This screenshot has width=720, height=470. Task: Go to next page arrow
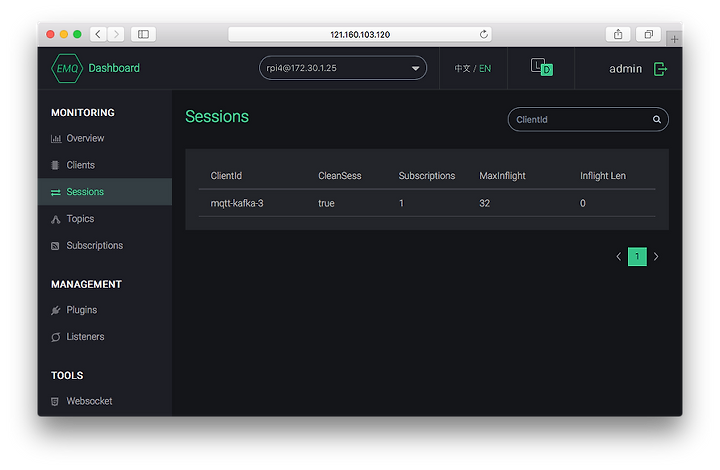(656, 257)
